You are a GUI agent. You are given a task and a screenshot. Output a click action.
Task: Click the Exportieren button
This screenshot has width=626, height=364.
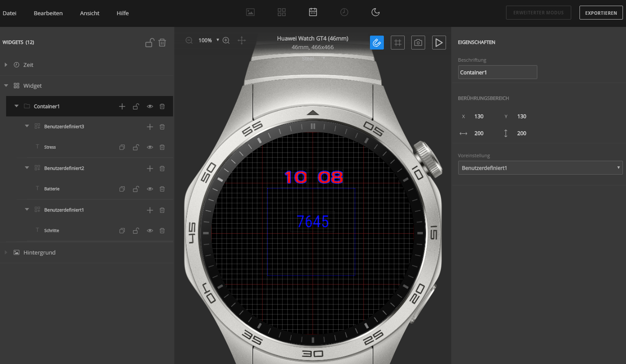(x=601, y=13)
